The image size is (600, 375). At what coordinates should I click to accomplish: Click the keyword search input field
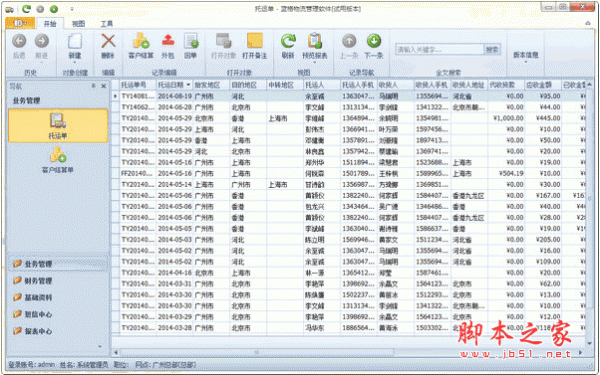440,50
